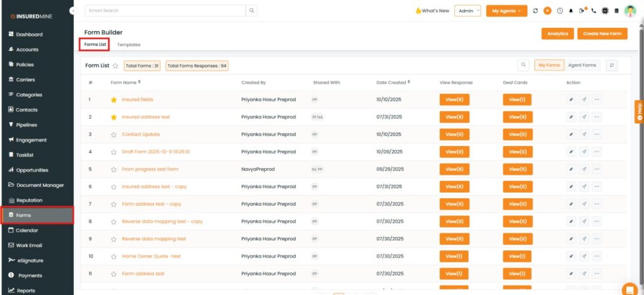Open the Admin role dropdown
The image size is (644, 295).
coord(467,11)
